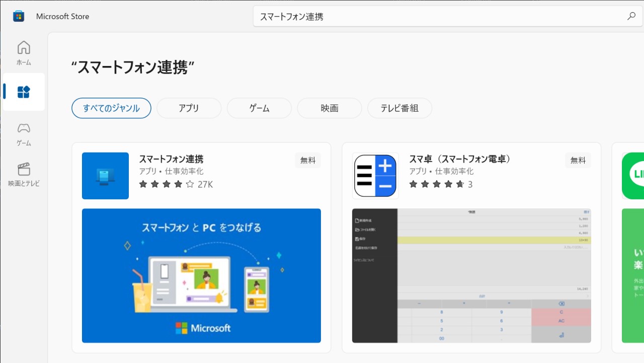
Task: Click 無料 on the スマートフォン連携 card
Action: coord(308,160)
